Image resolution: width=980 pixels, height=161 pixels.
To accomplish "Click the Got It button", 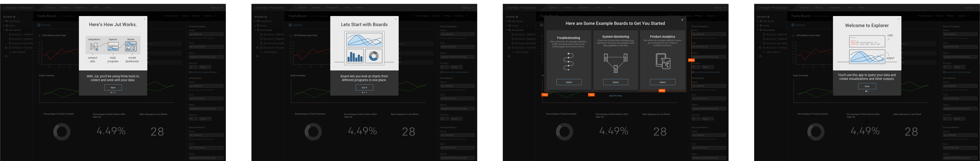I will [364, 87].
